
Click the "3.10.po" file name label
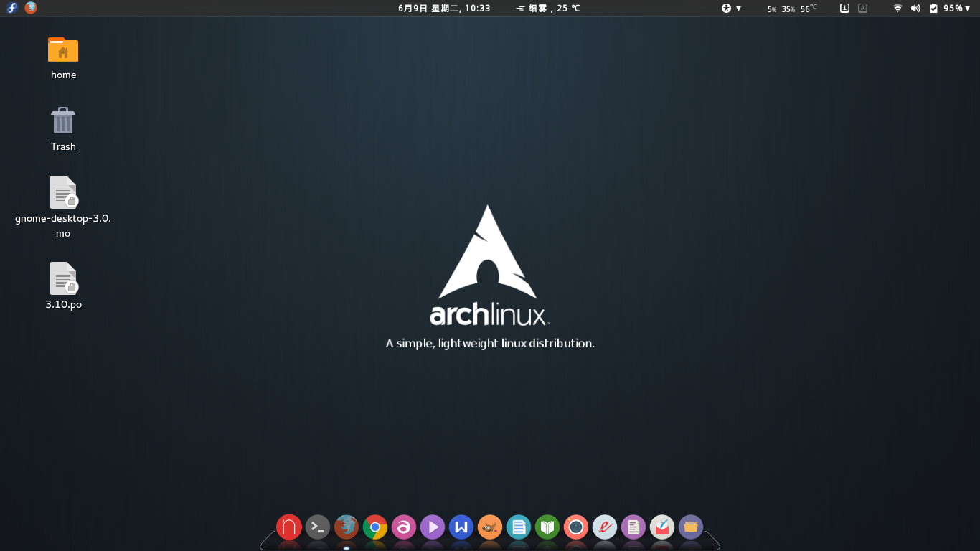[63, 304]
